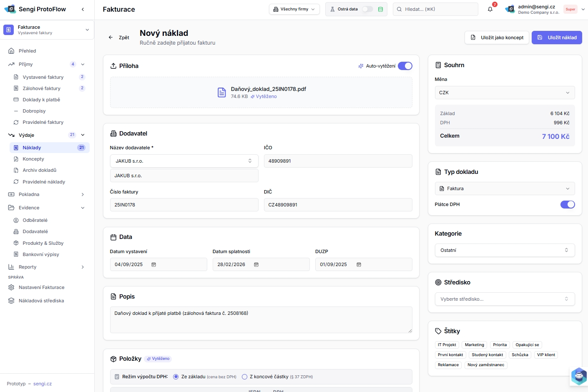Screen dimensions: 588x392
Task: Click Uložit jako koncept button
Action: pos(497,38)
